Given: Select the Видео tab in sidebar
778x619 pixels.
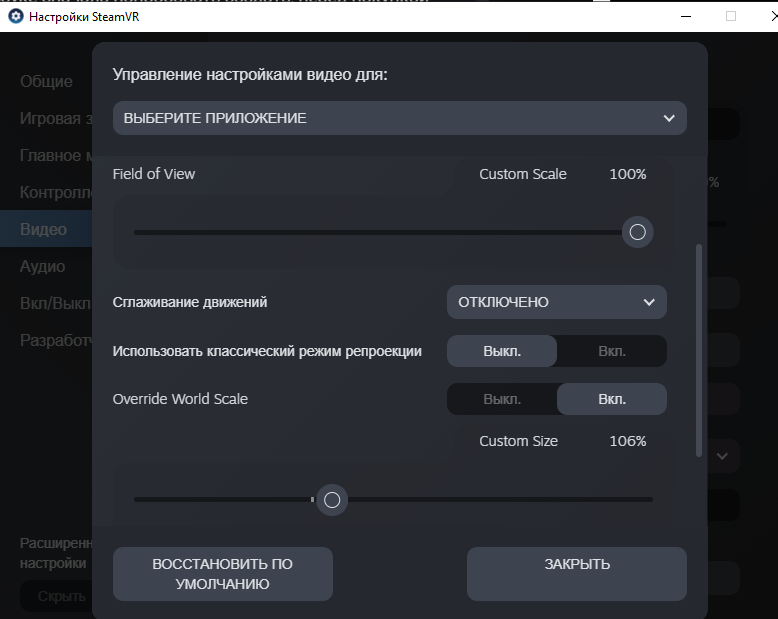Looking at the screenshot, I should [x=44, y=229].
